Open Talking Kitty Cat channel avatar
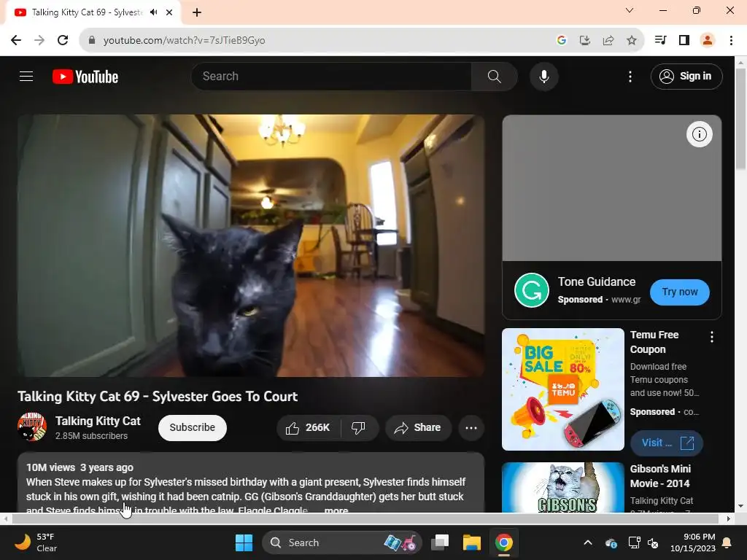 coord(32,427)
